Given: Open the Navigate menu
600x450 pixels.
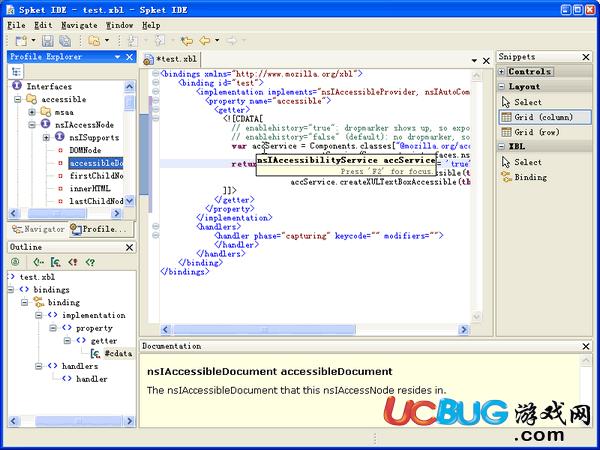Looking at the screenshot, I should pos(79,25).
